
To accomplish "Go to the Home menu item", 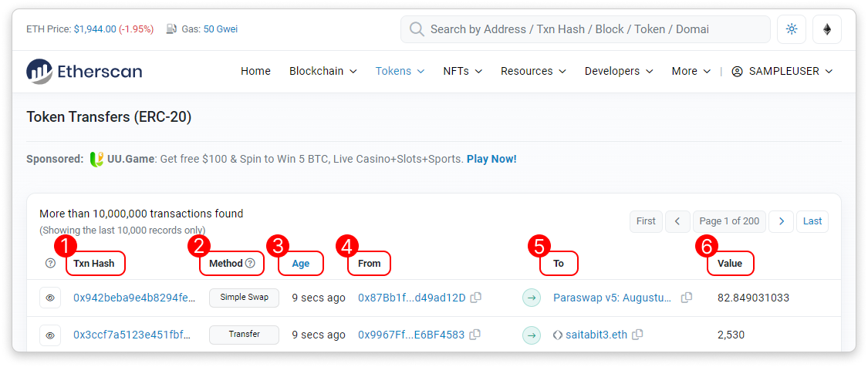I will (255, 71).
